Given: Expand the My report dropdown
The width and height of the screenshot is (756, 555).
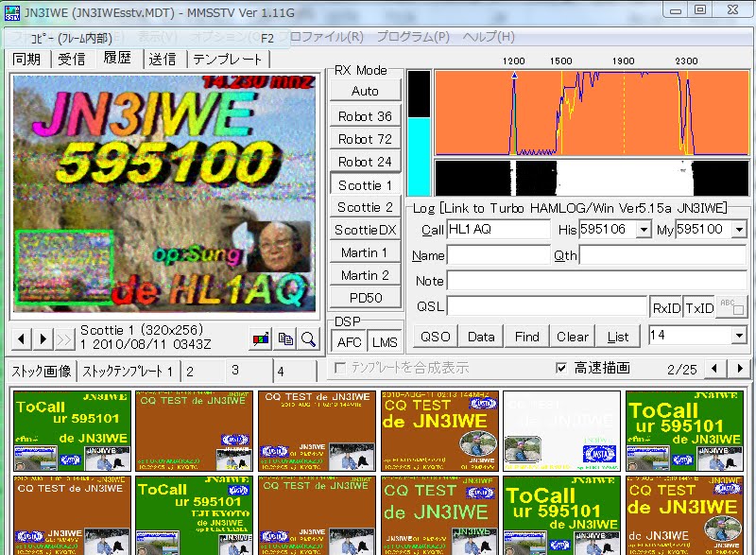Looking at the screenshot, I should [739, 230].
